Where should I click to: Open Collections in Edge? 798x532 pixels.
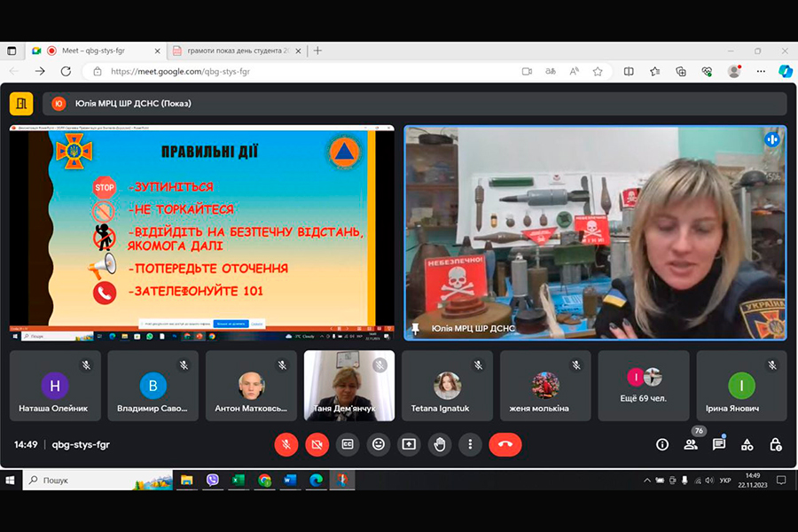coord(681,72)
